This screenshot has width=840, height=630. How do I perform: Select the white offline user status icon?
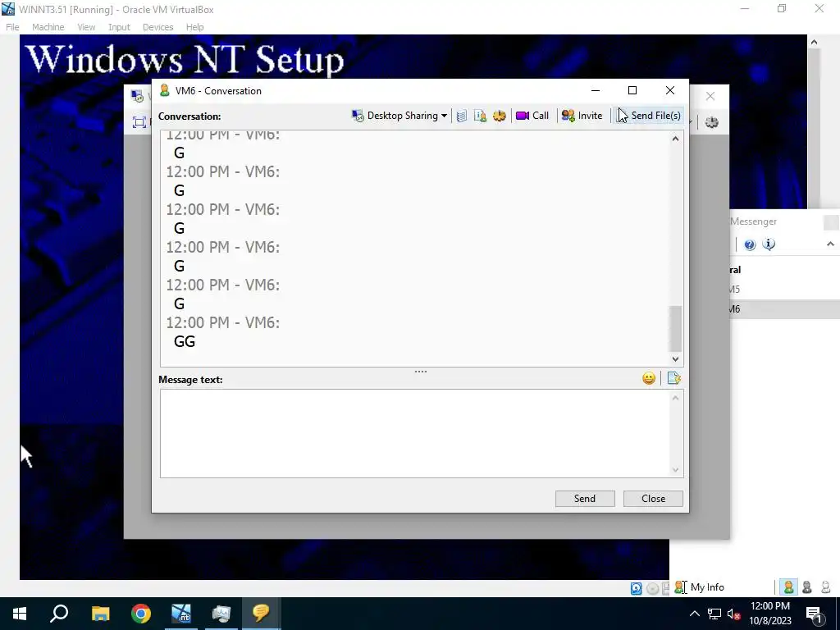click(825, 587)
